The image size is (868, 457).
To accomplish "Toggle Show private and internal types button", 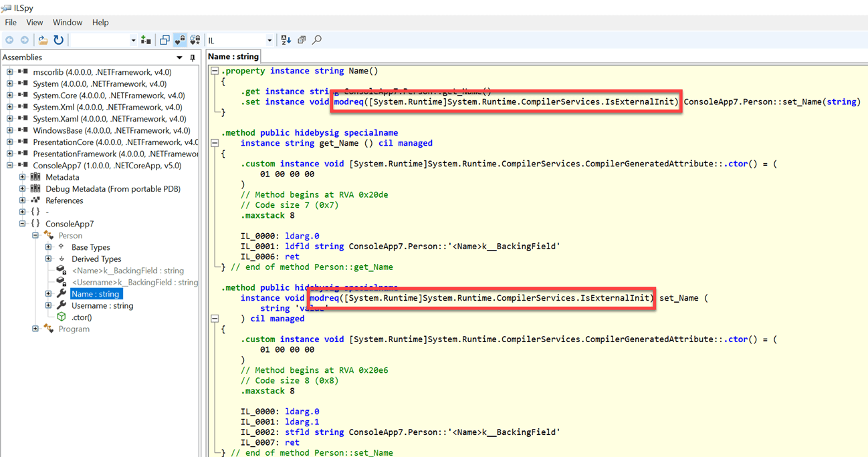I will coord(180,40).
